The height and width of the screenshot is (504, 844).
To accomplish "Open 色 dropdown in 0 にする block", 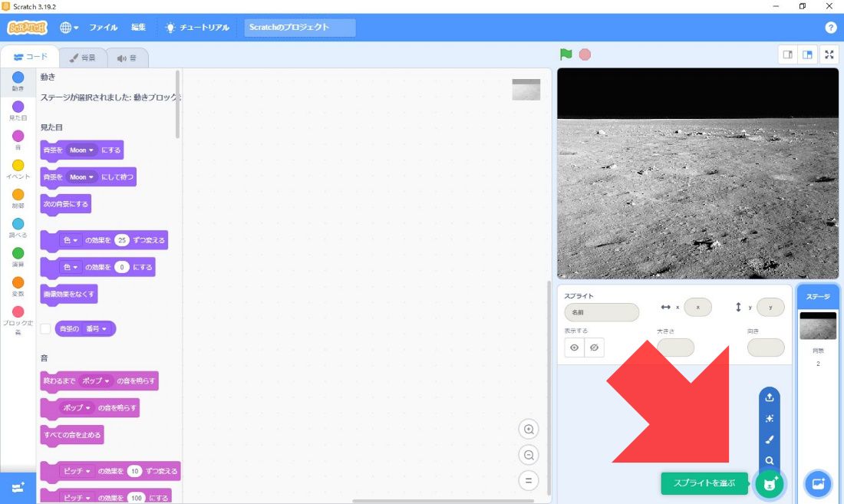I will point(70,267).
